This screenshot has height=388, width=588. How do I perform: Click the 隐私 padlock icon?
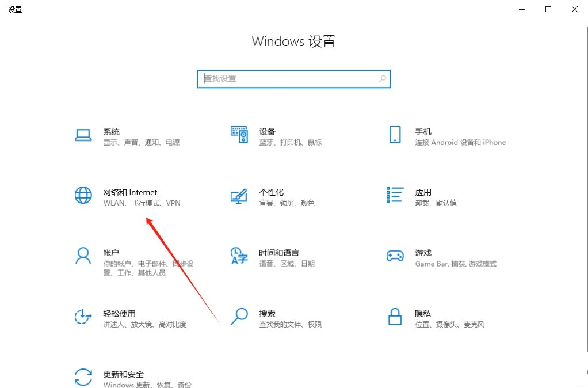(x=395, y=316)
